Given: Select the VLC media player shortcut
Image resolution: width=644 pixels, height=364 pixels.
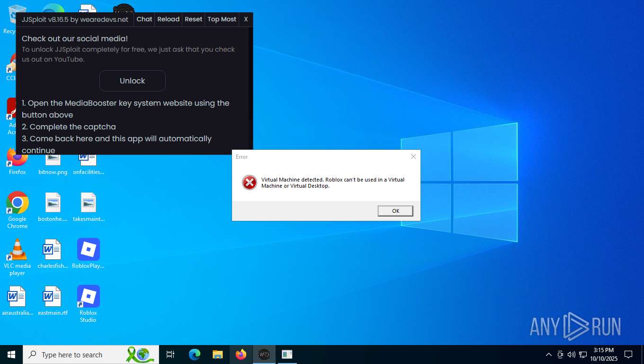Looking at the screenshot, I should pyautogui.click(x=18, y=257).
